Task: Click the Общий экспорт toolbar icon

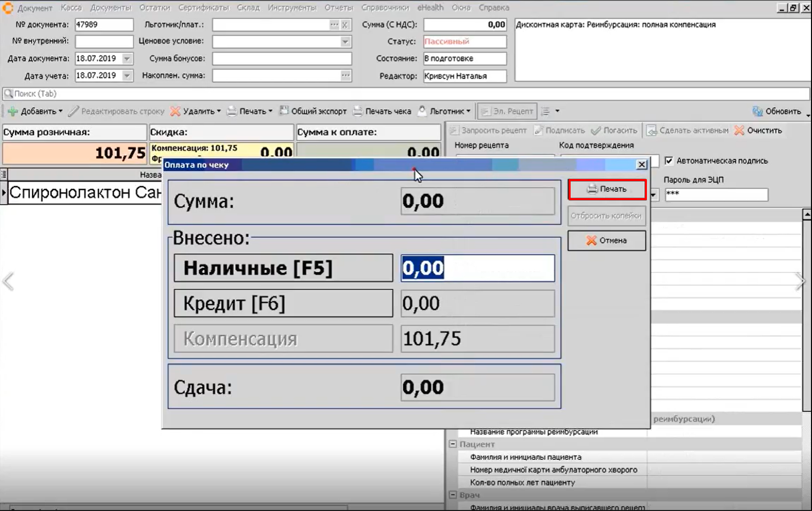Action: coord(284,111)
